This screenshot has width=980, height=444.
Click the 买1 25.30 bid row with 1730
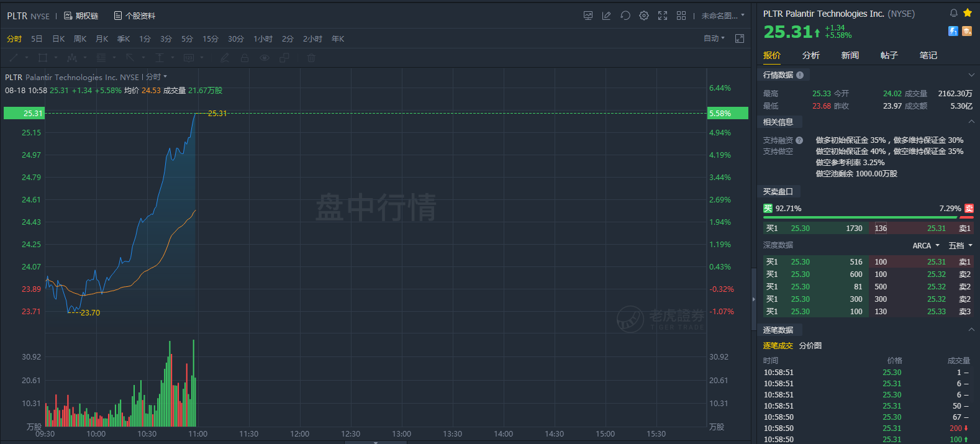click(x=815, y=229)
